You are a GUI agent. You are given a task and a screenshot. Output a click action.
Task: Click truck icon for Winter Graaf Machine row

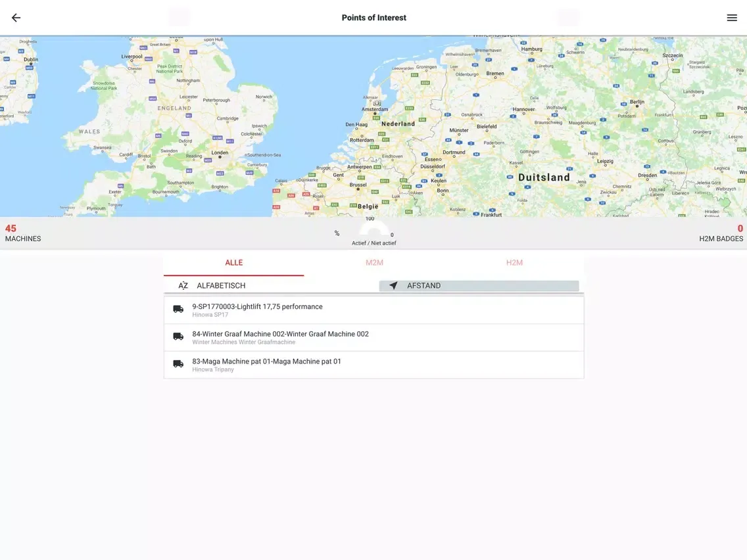pyautogui.click(x=178, y=337)
